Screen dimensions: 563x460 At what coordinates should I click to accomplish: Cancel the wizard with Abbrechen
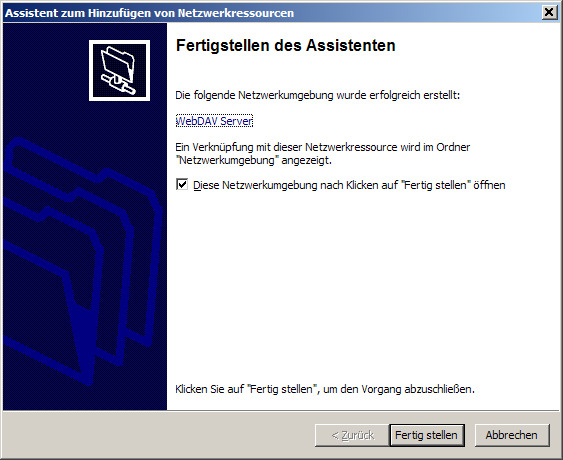(512, 435)
